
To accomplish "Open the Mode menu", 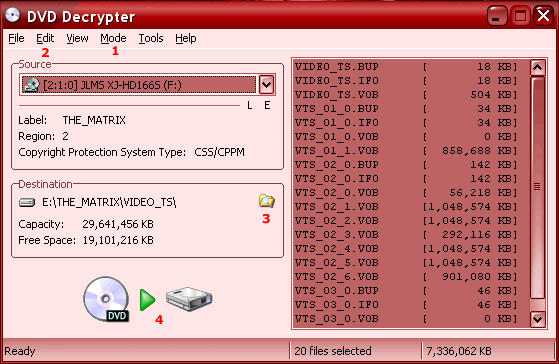I will tap(113, 38).
